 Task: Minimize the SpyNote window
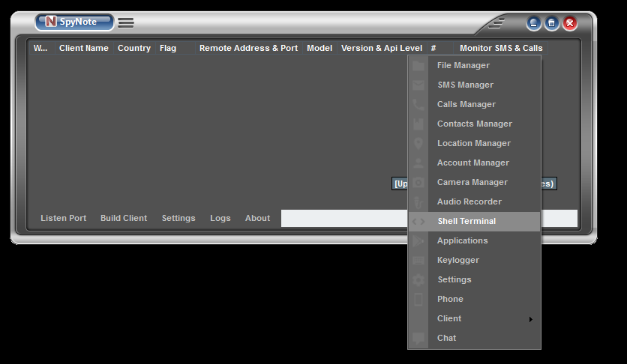tap(533, 23)
